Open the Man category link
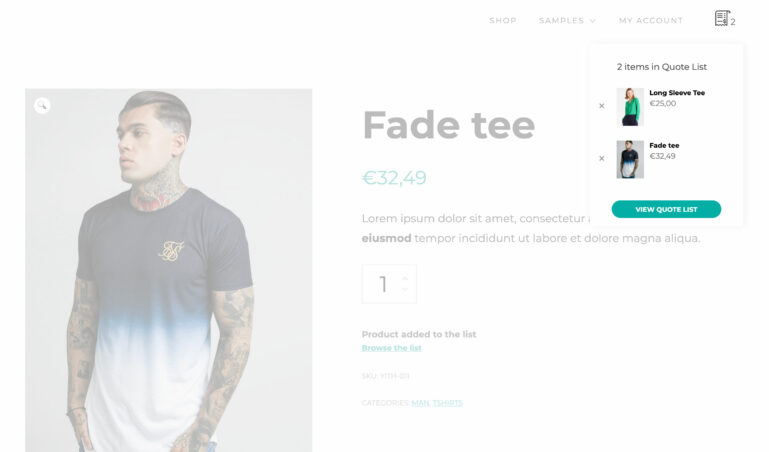 [420, 403]
